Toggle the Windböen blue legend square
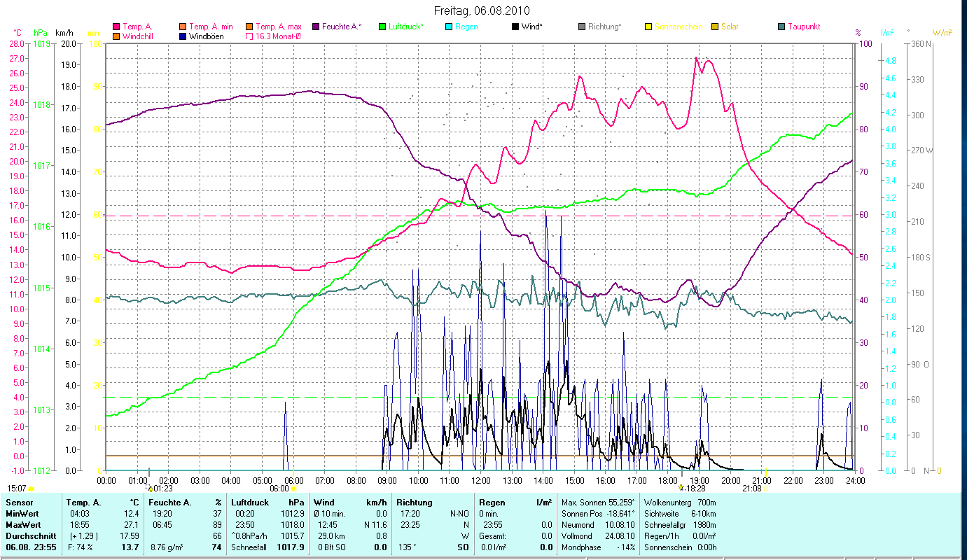The height and width of the screenshot is (560, 967). pyautogui.click(x=183, y=36)
